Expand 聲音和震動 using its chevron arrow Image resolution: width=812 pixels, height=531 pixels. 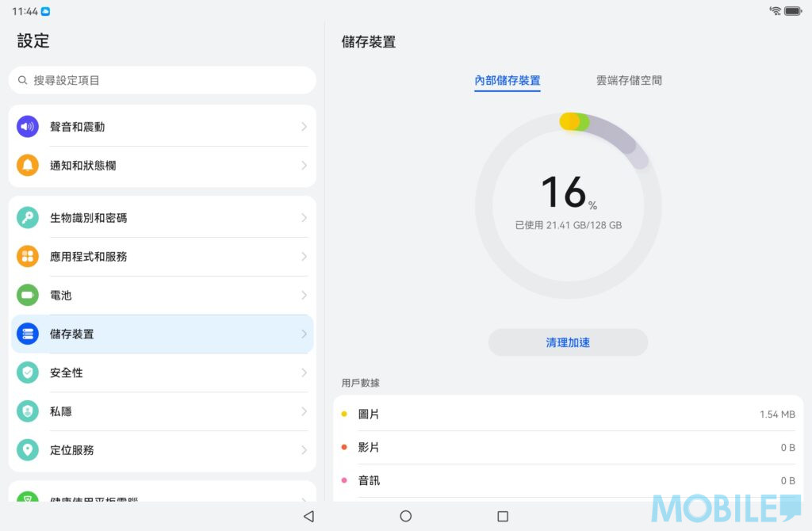(304, 127)
